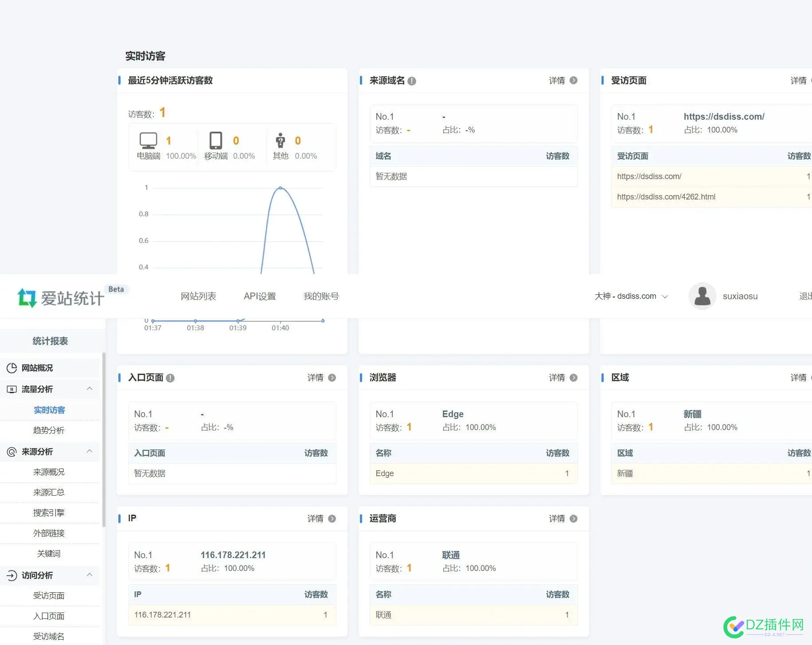Image resolution: width=812 pixels, height=645 pixels.
Task: Click the 电脑端 desktop monitor icon
Action: 148,141
